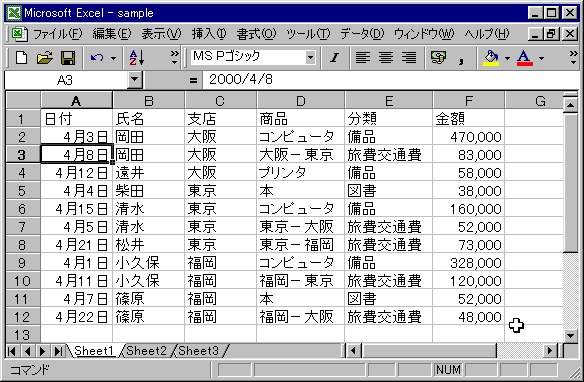The height and width of the screenshot is (382, 584).
Task: Expand the MS Pゴシック font dropdown
Action: tap(310, 58)
